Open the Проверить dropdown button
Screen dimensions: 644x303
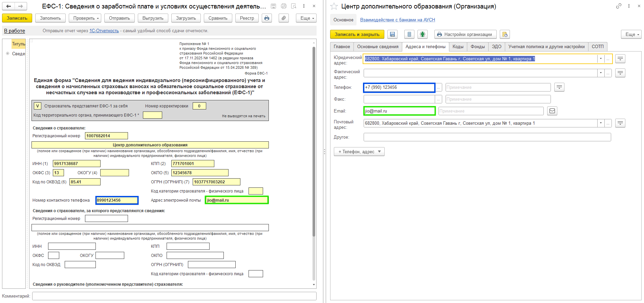(x=85, y=18)
